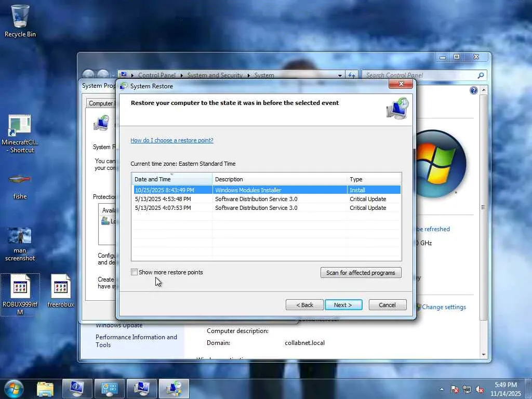Click the Control Panel help icon

(x=474, y=90)
